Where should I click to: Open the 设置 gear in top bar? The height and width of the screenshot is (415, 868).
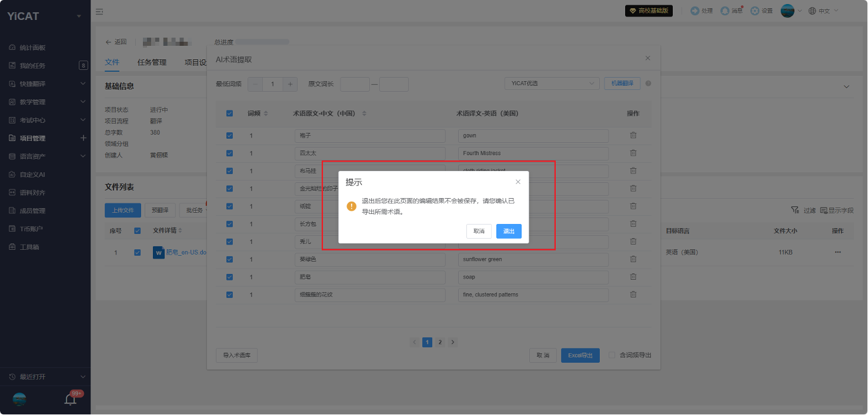coord(755,11)
